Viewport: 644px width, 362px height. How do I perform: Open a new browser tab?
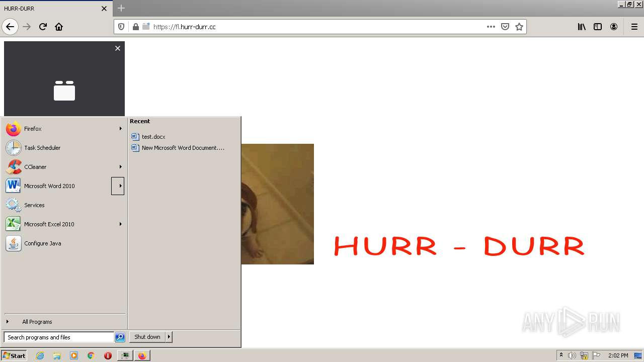121,8
